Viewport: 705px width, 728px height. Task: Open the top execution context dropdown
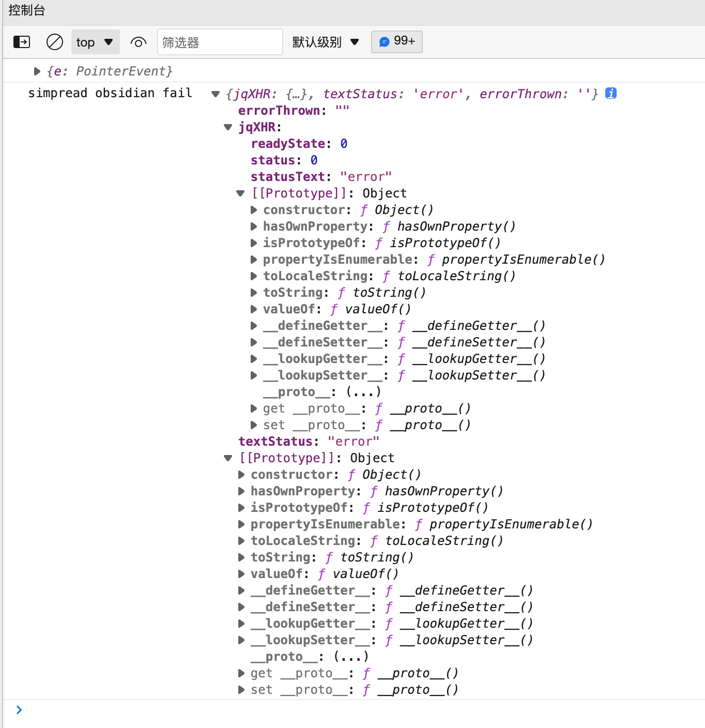[95, 42]
